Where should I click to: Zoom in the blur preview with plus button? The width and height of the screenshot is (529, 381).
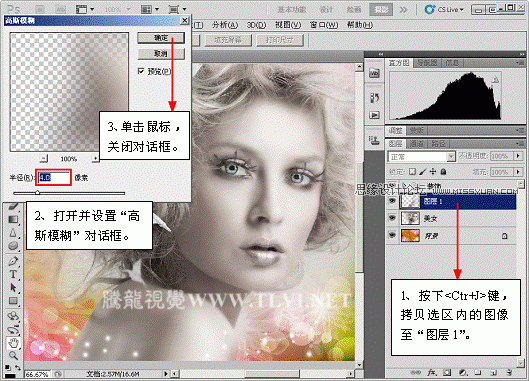click(95, 158)
